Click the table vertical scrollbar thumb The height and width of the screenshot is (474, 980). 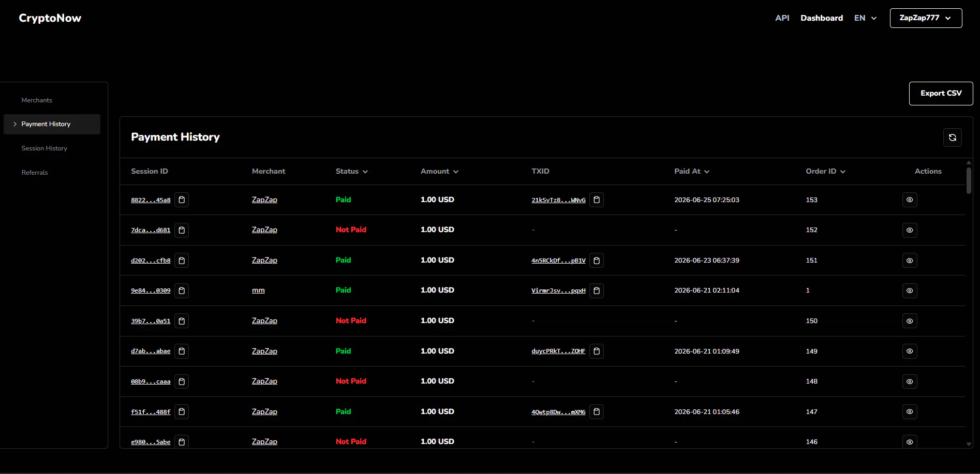pos(969,180)
